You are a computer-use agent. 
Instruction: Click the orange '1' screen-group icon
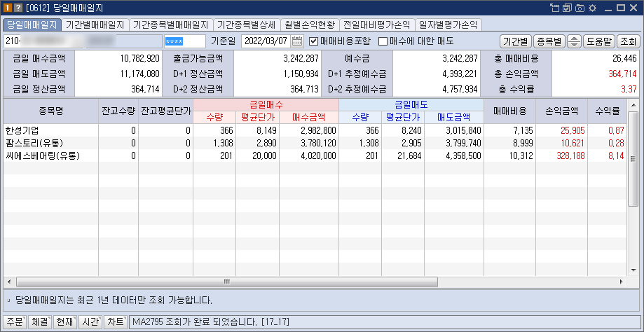[x=8, y=8]
